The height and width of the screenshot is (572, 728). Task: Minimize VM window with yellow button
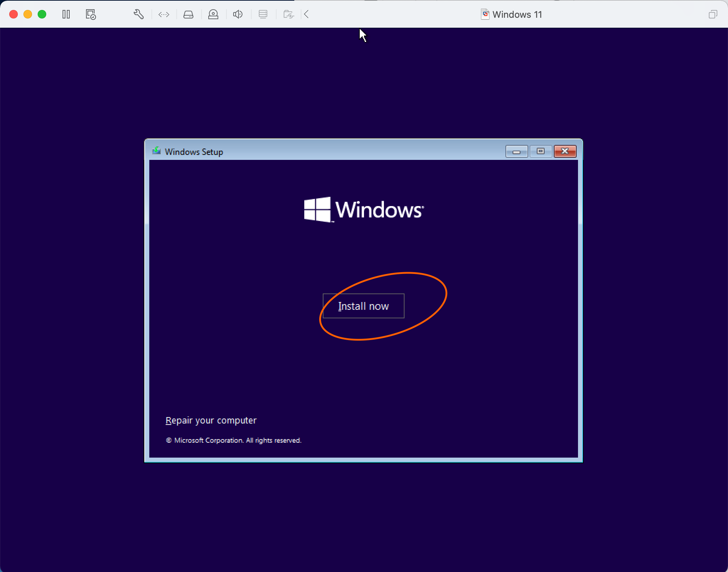click(28, 14)
